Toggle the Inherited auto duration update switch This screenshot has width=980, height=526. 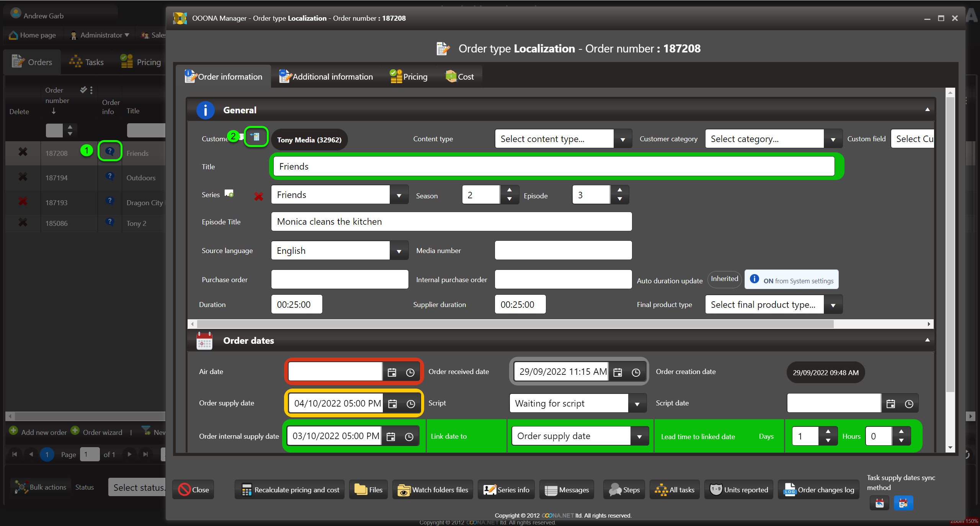(x=724, y=279)
